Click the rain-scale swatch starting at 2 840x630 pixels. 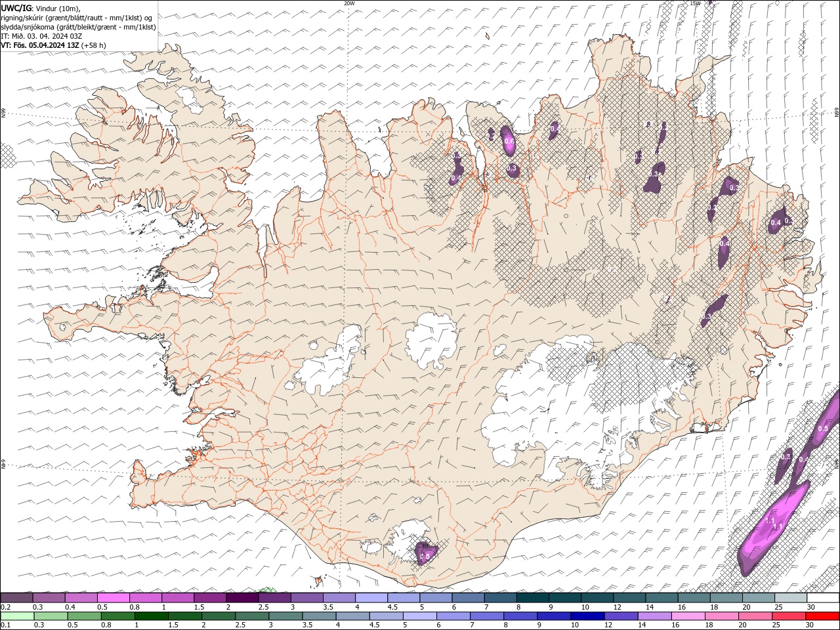[x=218, y=616]
